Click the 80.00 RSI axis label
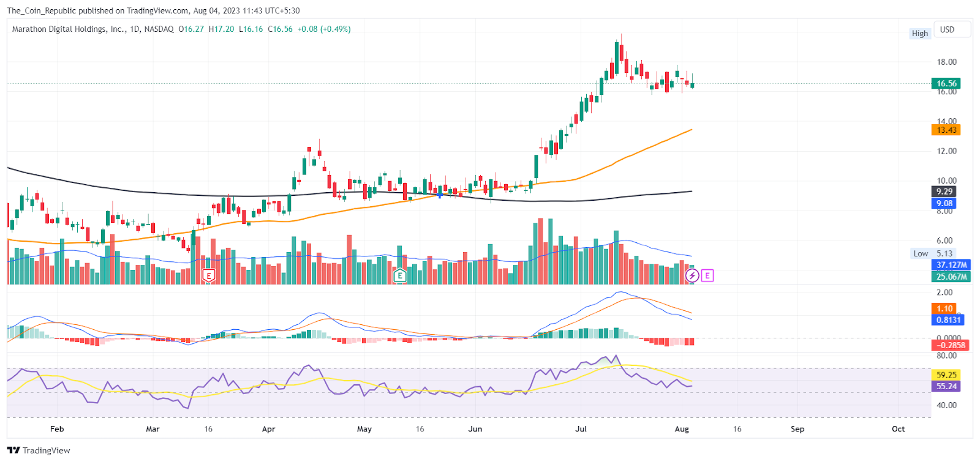 (x=946, y=356)
